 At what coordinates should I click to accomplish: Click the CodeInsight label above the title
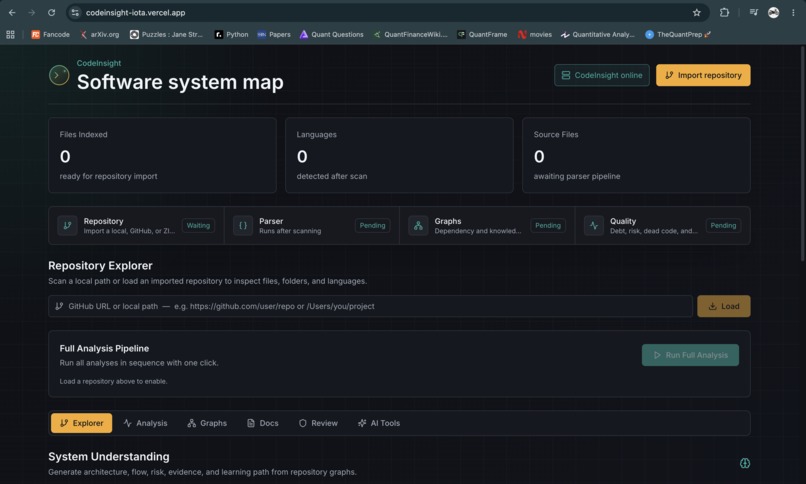pyautogui.click(x=99, y=63)
